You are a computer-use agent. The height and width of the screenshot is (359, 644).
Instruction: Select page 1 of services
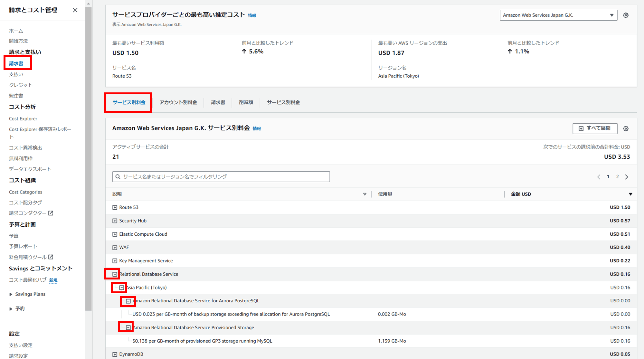pyautogui.click(x=608, y=177)
